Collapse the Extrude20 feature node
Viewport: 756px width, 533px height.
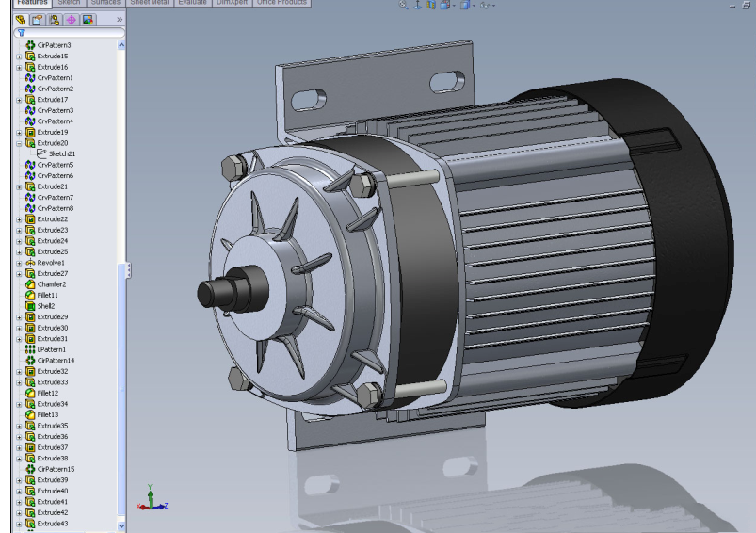19,143
